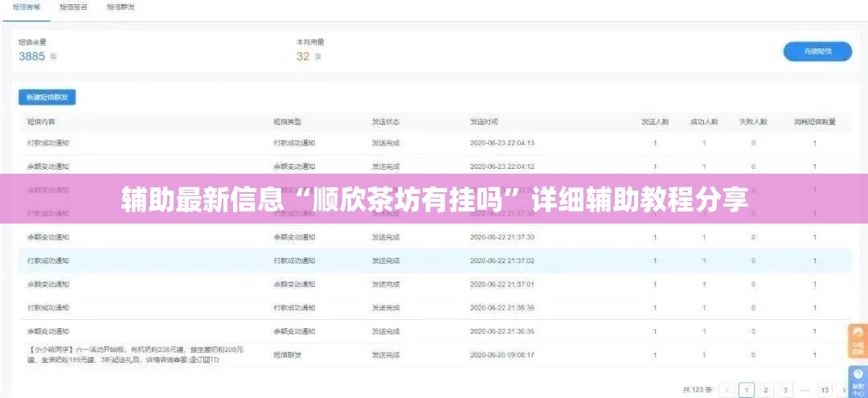868x398 pixels.
Task: Select timestamp 2020-06-22 21:37:01
Action: (502, 284)
